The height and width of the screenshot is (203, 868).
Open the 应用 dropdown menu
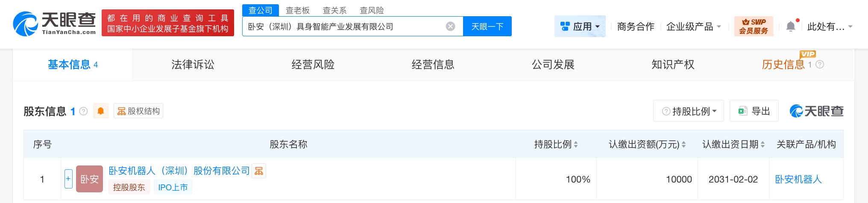[580, 26]
